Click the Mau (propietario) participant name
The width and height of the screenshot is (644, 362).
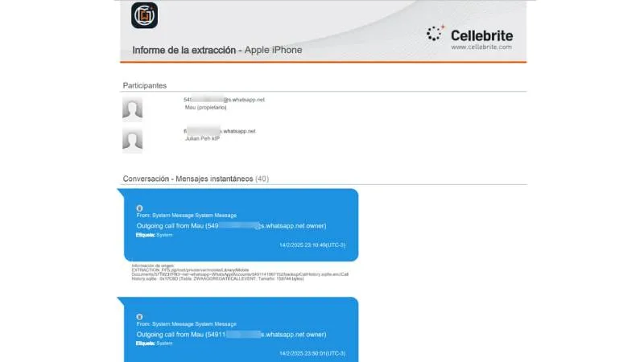(205, 107)
